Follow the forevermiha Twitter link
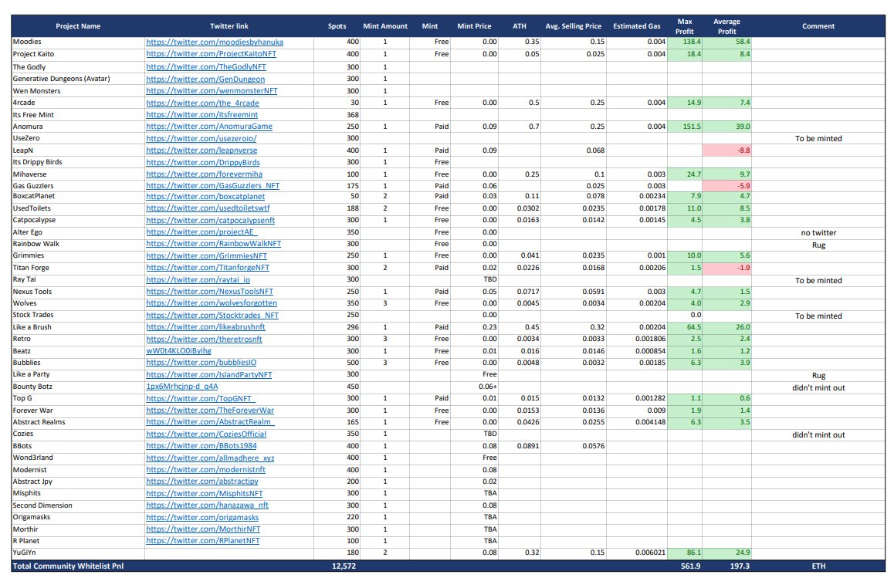 [x=204, y=174]
